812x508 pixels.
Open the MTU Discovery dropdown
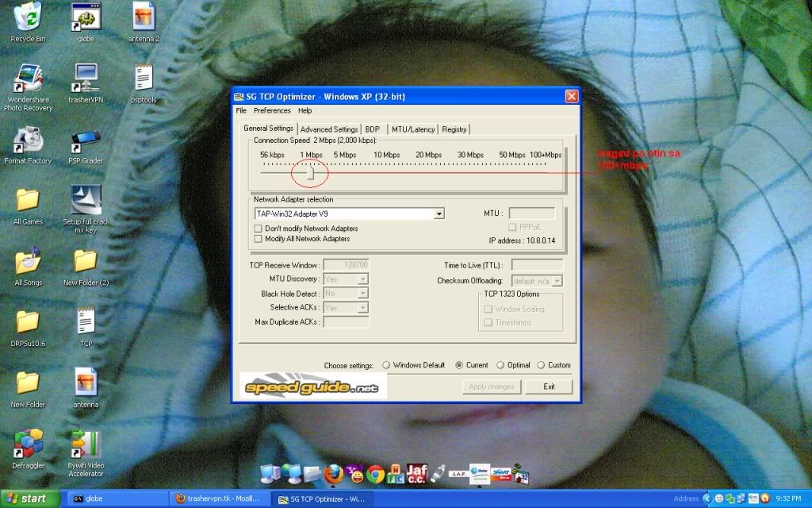pos(363,279)
